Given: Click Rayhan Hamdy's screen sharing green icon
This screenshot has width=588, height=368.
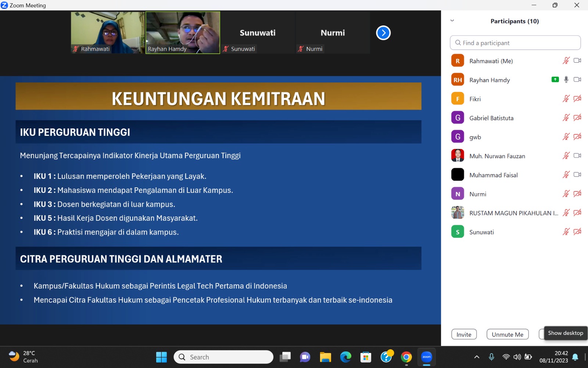Looking at the screenshot, I should (555, 79).
